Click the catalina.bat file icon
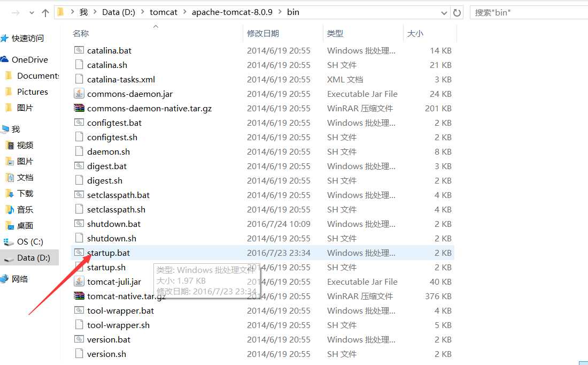This screenshot has height=365, width=588. point(79,50)
